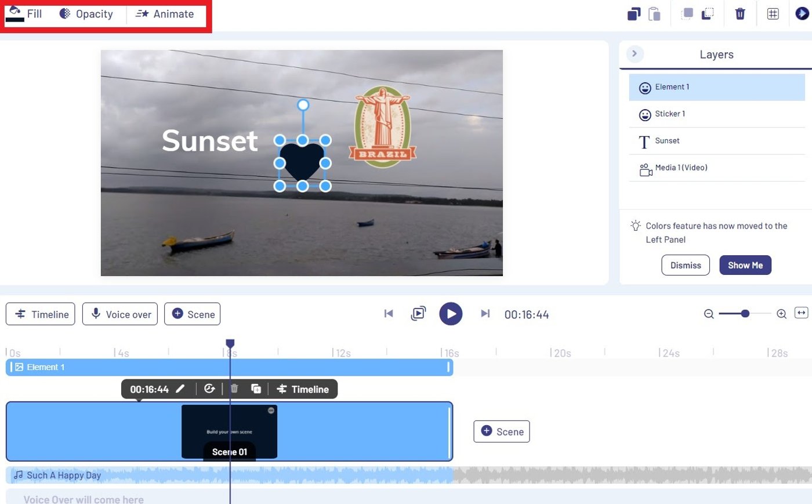Switch to the Fill tab
Viewport: 812px width, 504px height.
click(x=26, y=13)
